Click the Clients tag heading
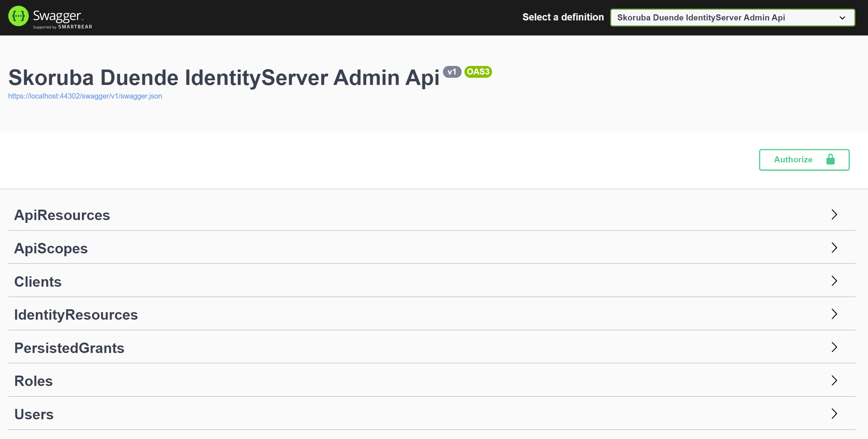Image resolution: width=868 pixels, height=439 pixels. 38,282
